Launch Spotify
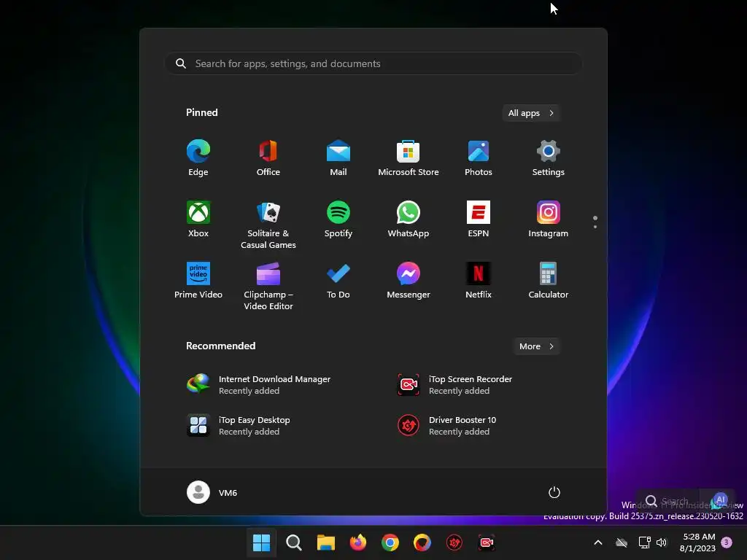This screenshot has width=747, height=560. click(x=338, y=219)
